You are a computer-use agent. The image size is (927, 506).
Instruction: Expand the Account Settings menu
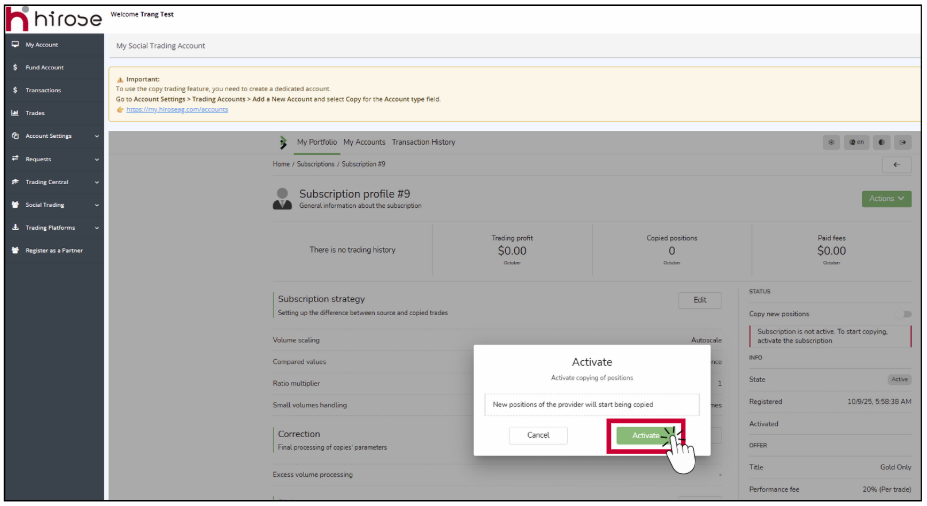(x=54, y=136)
